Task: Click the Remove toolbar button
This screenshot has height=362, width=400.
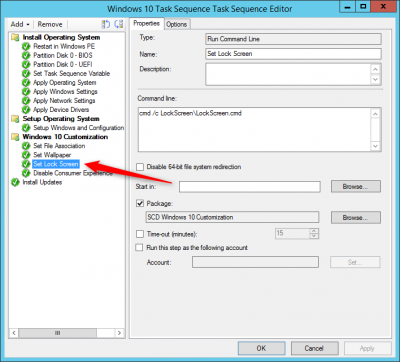Action: point(50,24)
